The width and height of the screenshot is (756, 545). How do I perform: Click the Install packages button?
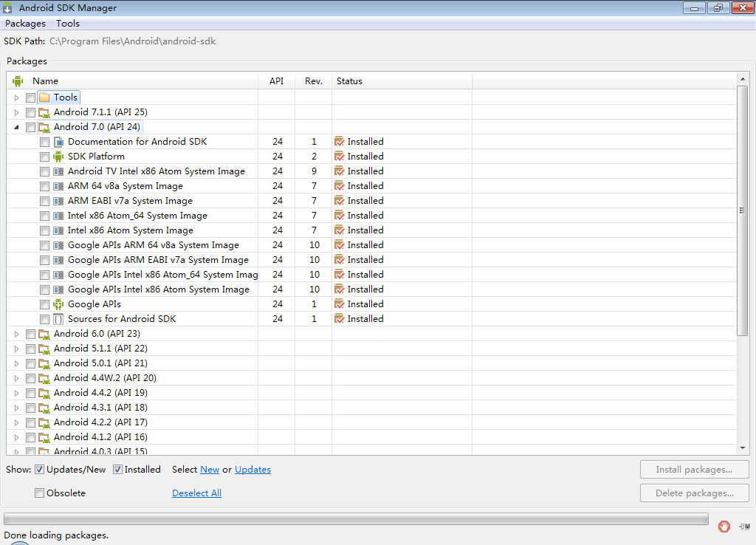[694, 469]
